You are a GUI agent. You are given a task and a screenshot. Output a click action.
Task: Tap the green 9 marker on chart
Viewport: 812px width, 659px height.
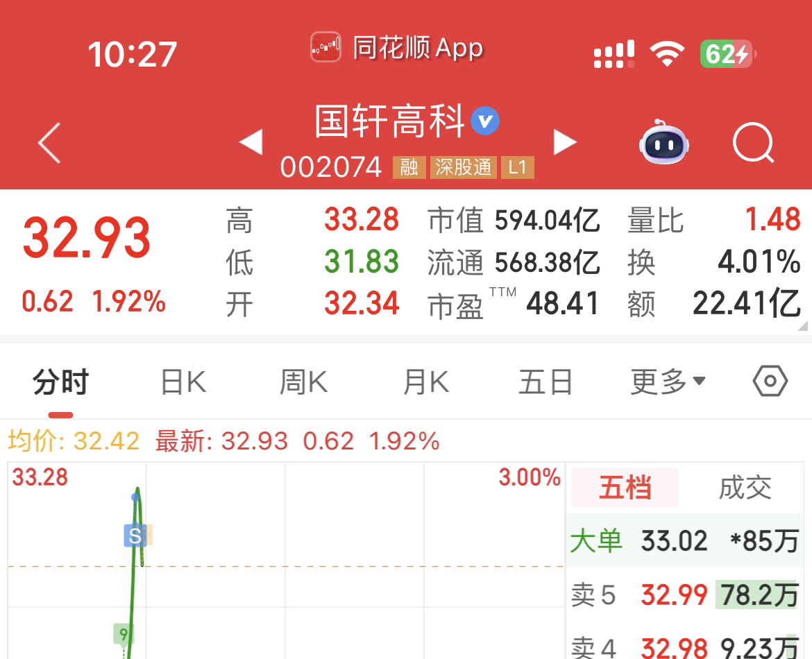(124, 633)
